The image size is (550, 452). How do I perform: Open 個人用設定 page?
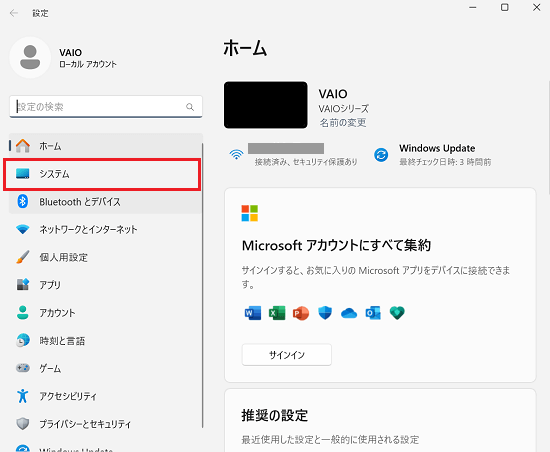click(106, 257)
